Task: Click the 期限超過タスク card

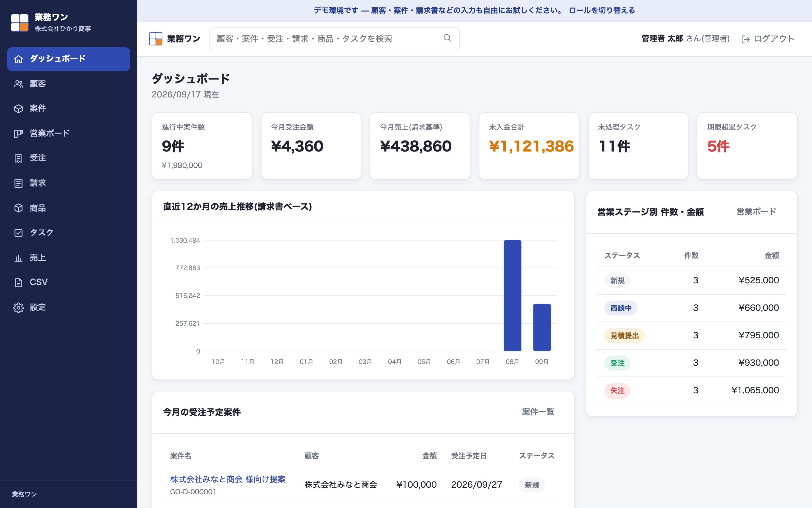Action: [x=747, y=146]
